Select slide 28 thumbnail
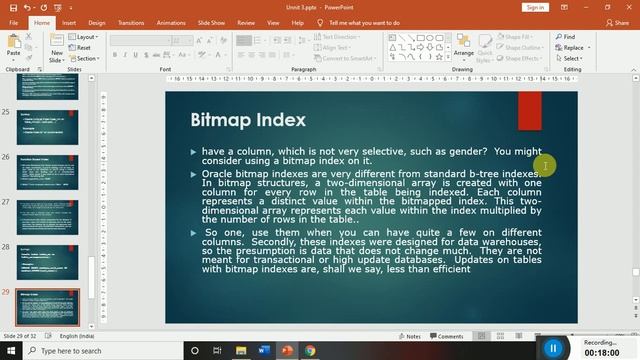This screenshot has height=360, width=640. [x=47, y=262]
